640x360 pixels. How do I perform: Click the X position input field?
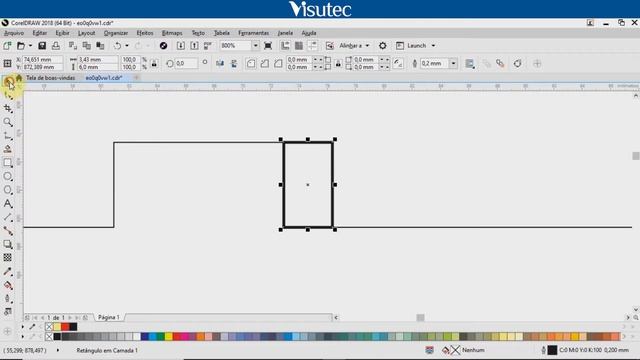42,60
